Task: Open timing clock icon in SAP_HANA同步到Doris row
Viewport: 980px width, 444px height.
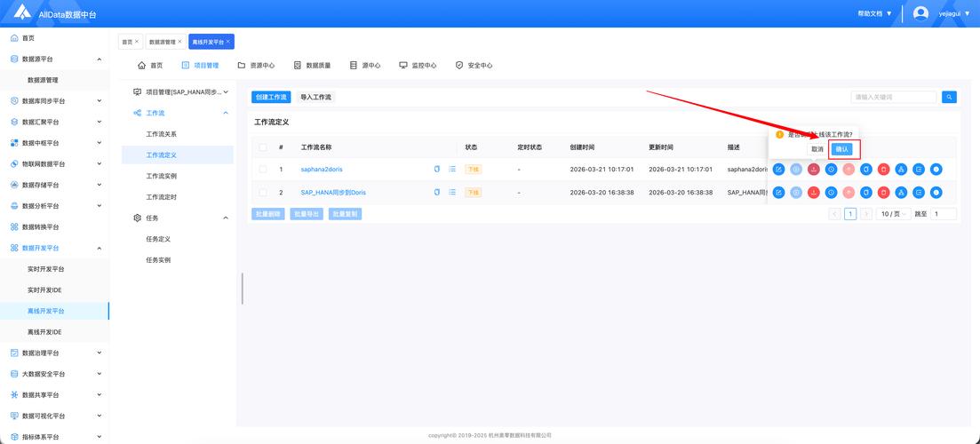Action: (831, 193)
